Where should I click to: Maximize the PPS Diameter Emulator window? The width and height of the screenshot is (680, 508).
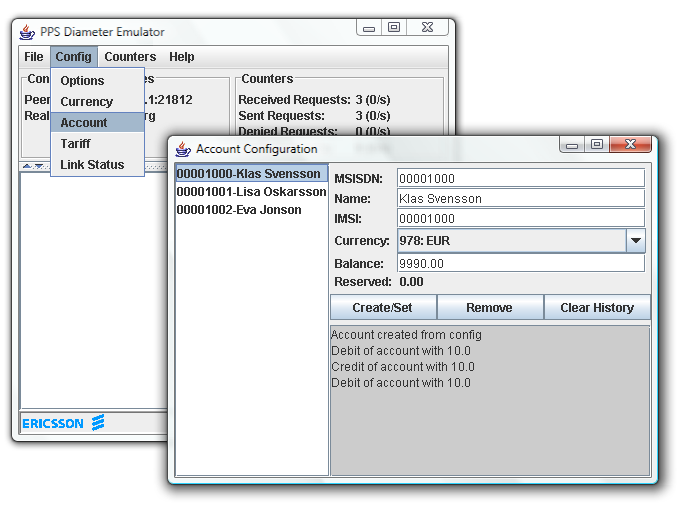[394, 28]
